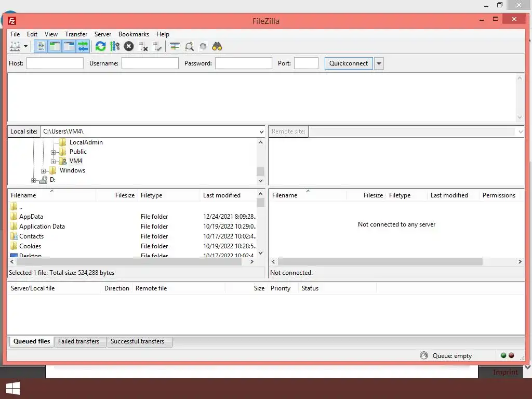Toggle transfer queue display

(x=83, y=46)
